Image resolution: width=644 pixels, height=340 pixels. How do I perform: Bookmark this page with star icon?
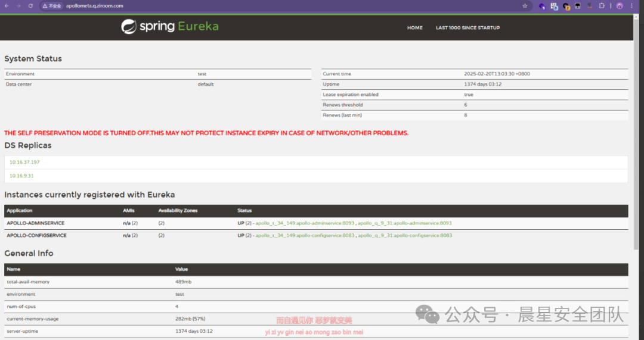coord(525,6)
